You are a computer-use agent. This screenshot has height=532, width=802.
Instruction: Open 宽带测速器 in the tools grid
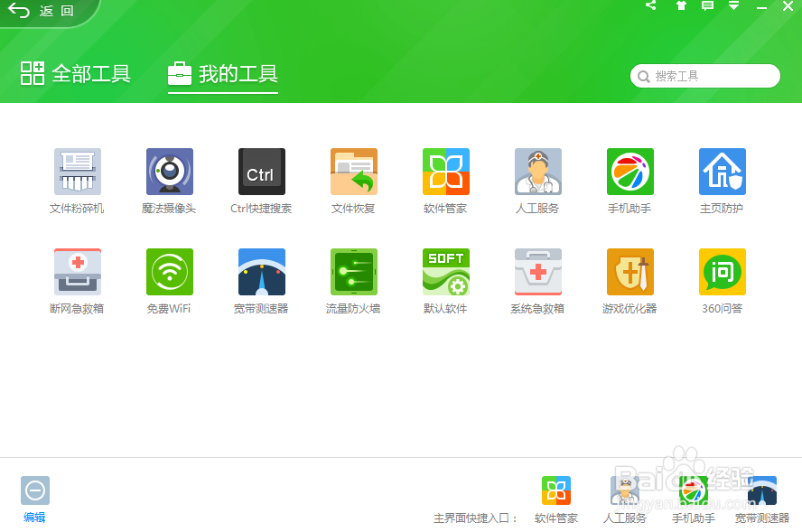pos(261,272)
